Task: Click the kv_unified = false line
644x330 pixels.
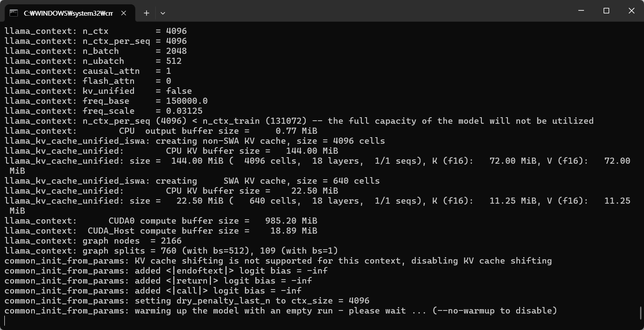Action: tap(98, 91)
